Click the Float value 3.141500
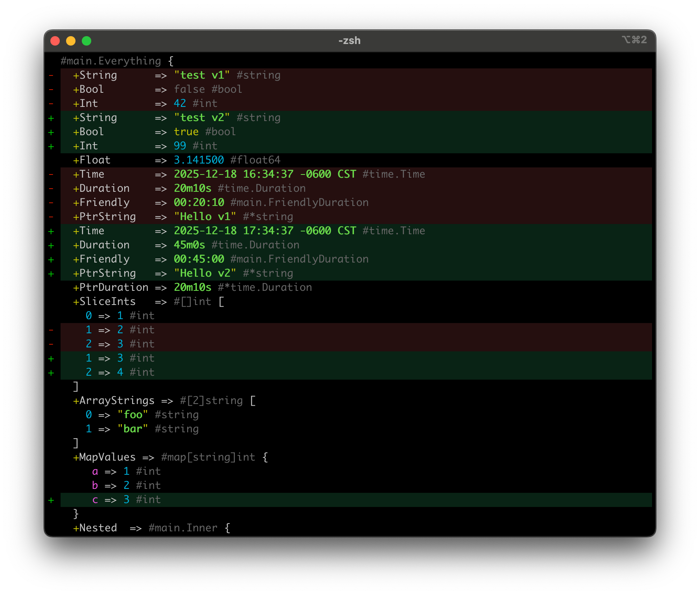700x595 pixels. (200, 160)
